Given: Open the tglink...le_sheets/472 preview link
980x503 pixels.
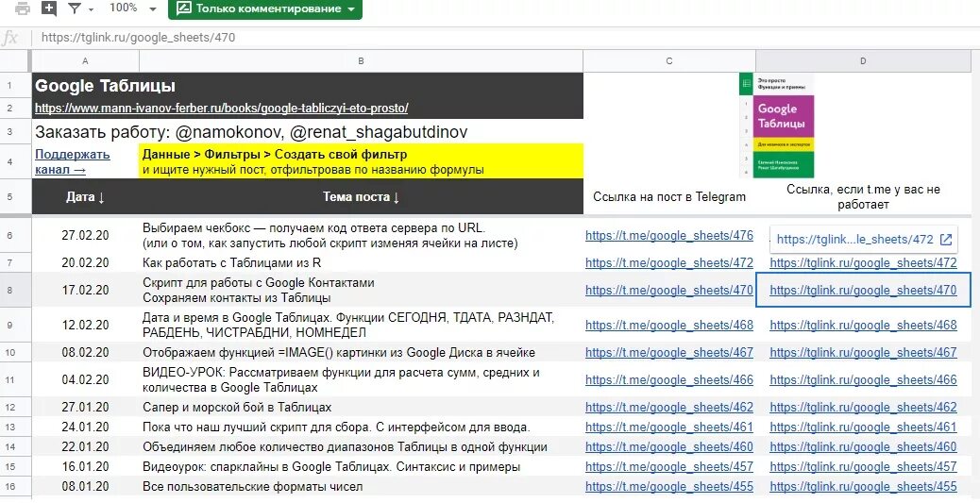Looking at the screenshot, I should [854, 240].
